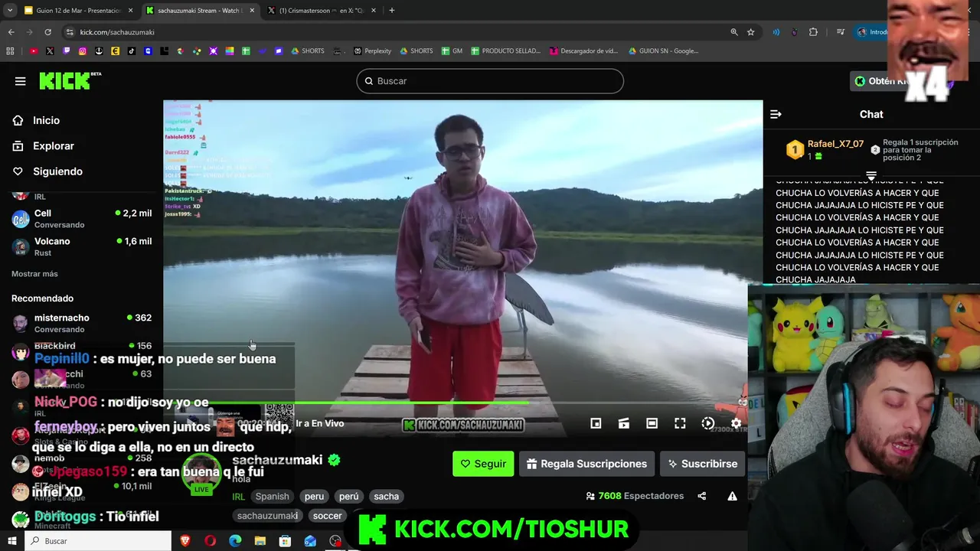Select the Spanish language tag

pos(272,496)
